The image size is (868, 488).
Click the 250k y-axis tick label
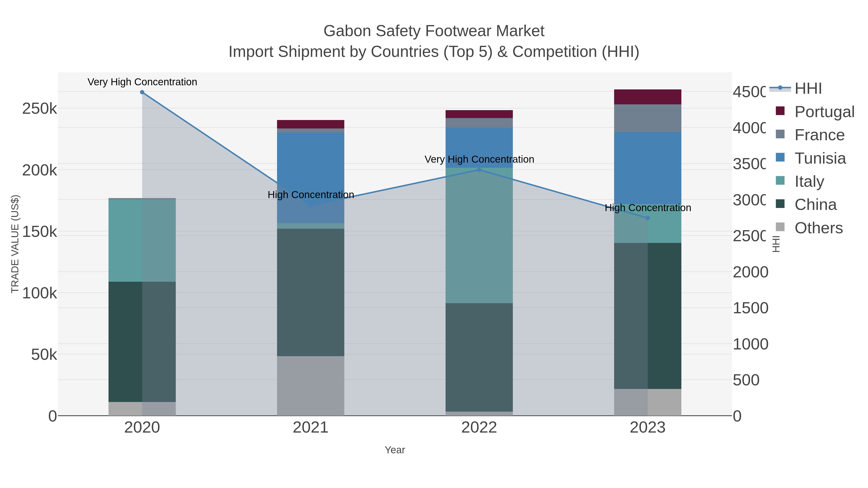pyautogui.click(x=40, y=109)
